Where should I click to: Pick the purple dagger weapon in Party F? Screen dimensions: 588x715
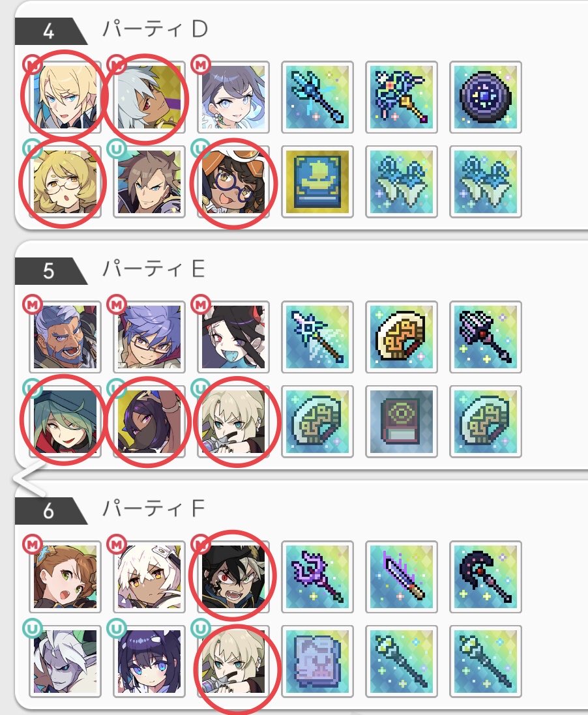[402, 577]
